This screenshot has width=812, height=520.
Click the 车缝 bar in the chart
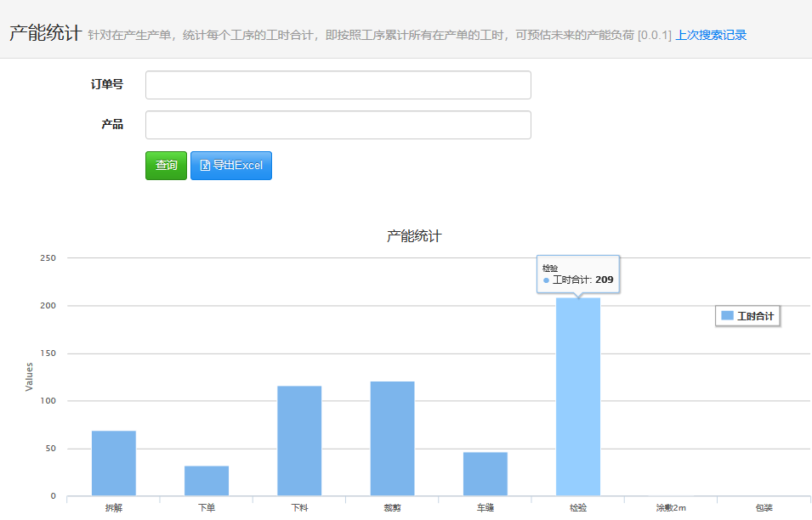(x=485, y=474)
